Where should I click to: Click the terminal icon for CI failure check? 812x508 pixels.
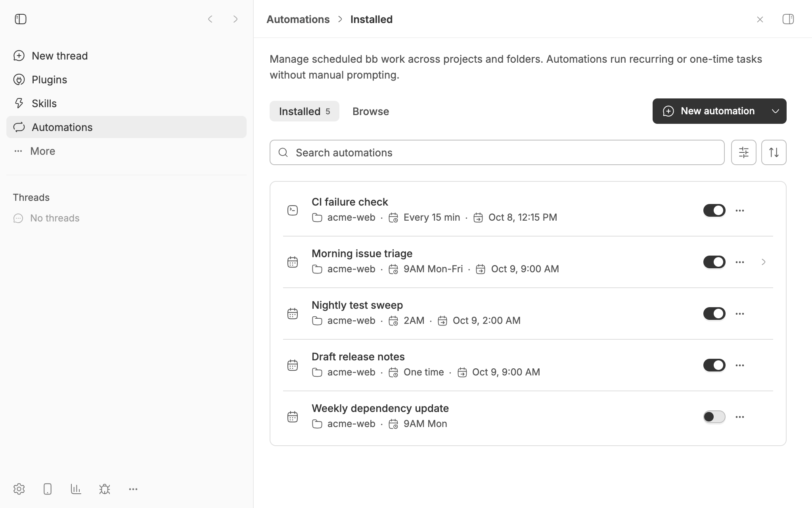(x=293, y=210)
